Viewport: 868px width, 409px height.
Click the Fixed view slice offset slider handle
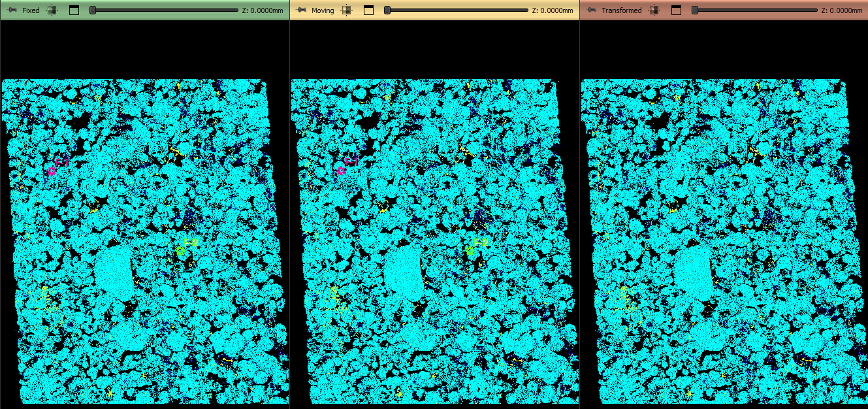tap(93, 10)
